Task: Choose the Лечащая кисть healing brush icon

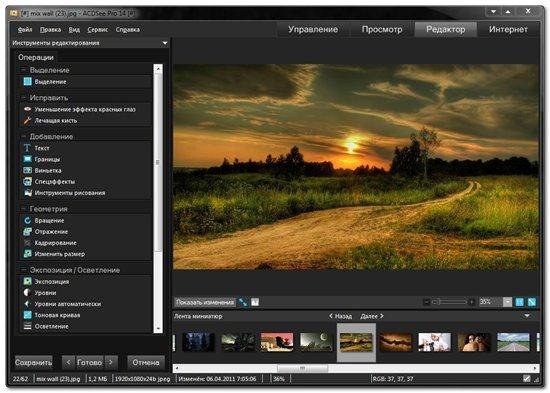Action: (27, 120)
